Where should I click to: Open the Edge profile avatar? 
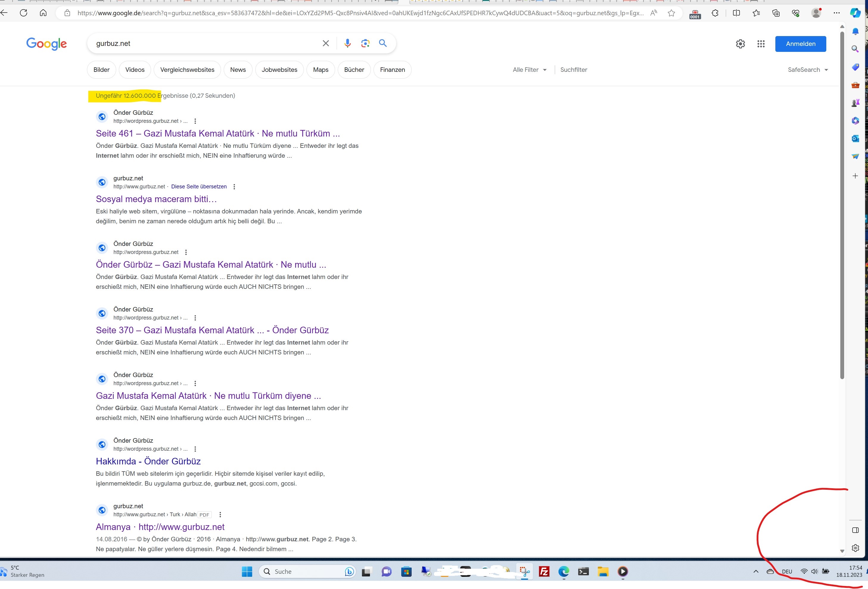[816, 13]
